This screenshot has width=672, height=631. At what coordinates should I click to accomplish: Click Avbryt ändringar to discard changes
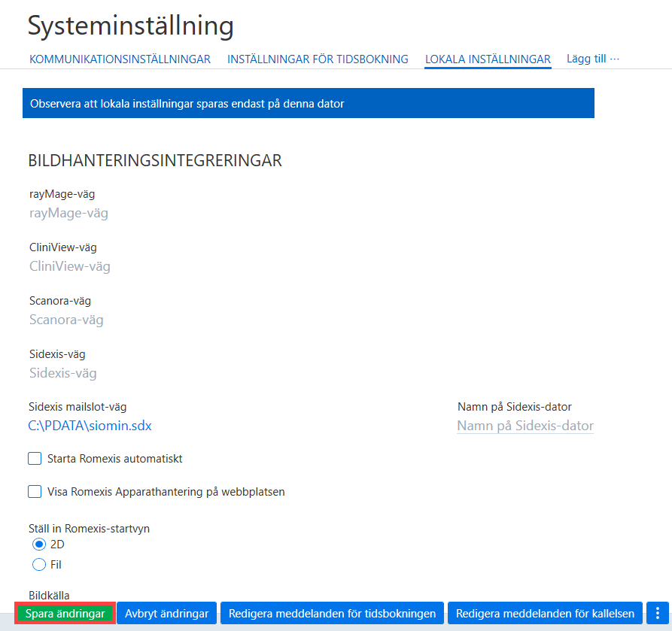[x=167, y=613]
